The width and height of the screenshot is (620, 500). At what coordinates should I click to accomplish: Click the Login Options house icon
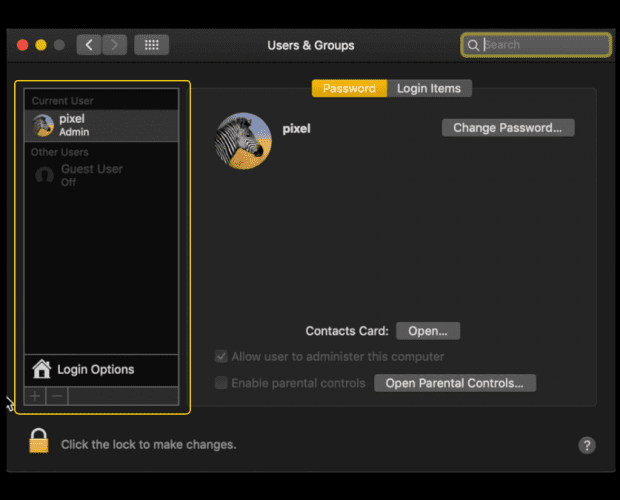click(x=42, y=369)
